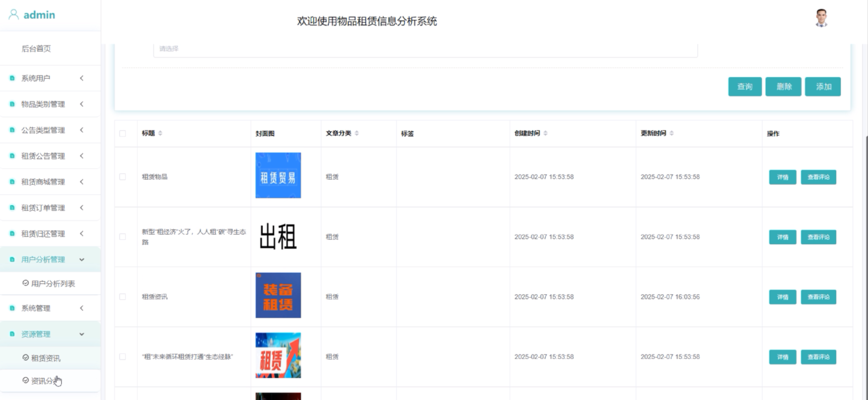Image resolution: width=868 pixels, height=400 pixels.
Task: Click the 租赁订单管理 menu icon
Action: pos(12,208)
